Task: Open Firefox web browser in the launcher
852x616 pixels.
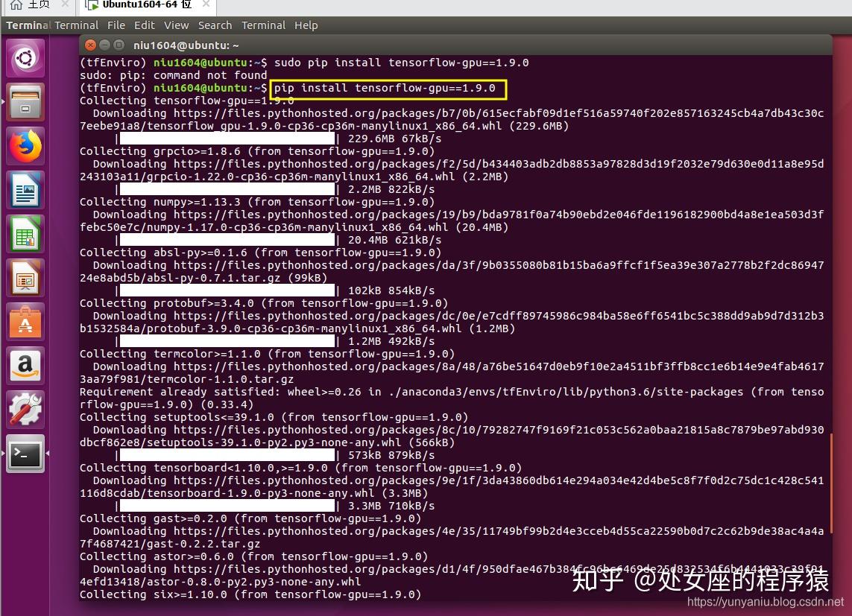Action: 25,146
